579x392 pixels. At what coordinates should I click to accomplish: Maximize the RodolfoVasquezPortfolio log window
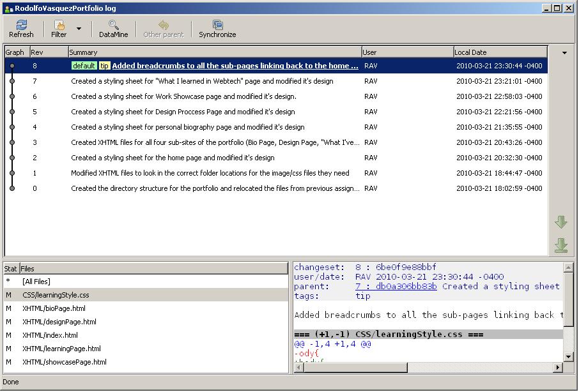[557, 8]
